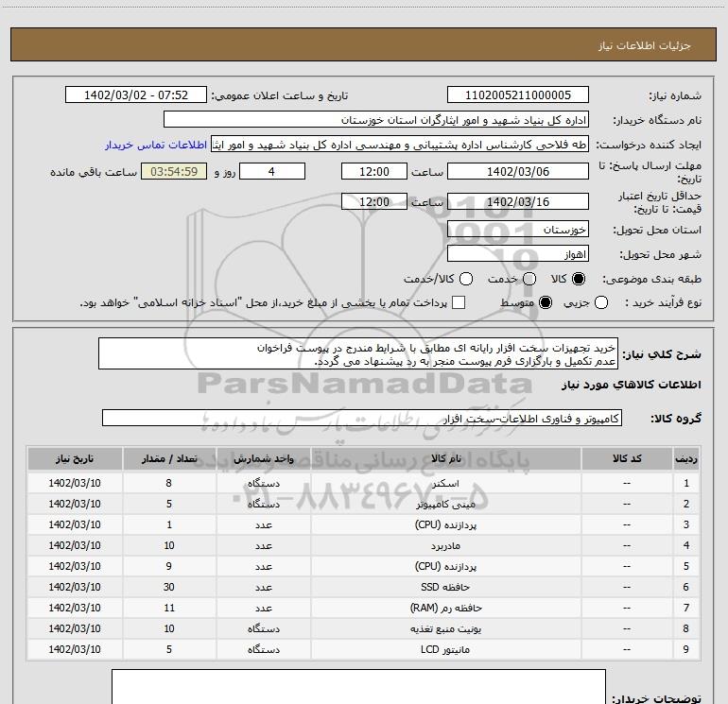
Task: Click the buyer organization name field
Action: tap(376, 120)
